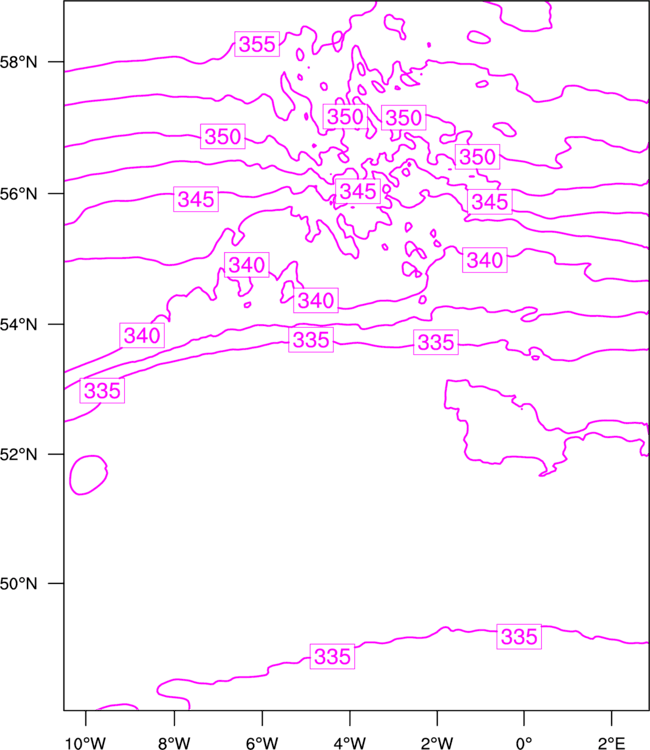The height and width of the screenshot is (750, 650).
Task: Click the closed oval contour near 52°N
Action: click(88, 474)
